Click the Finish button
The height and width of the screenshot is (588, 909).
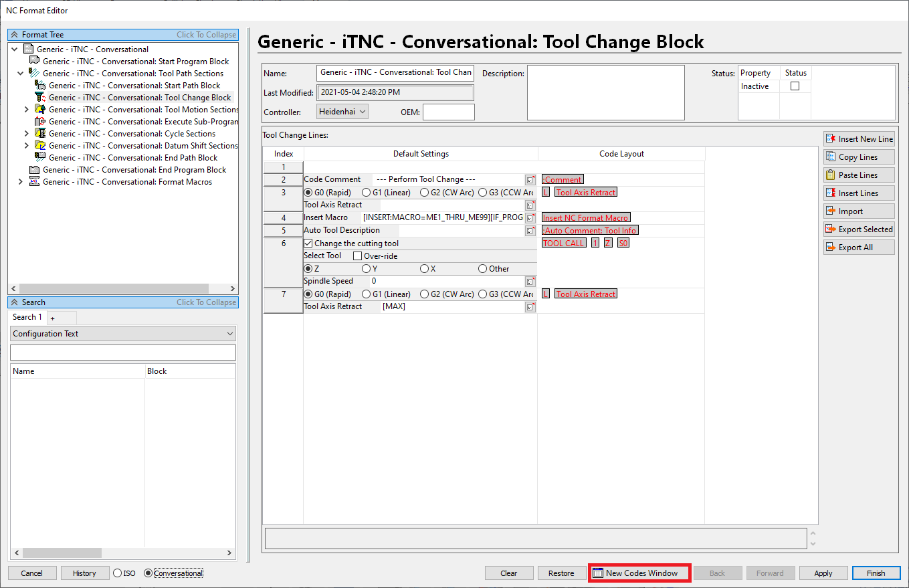[876, 573]
